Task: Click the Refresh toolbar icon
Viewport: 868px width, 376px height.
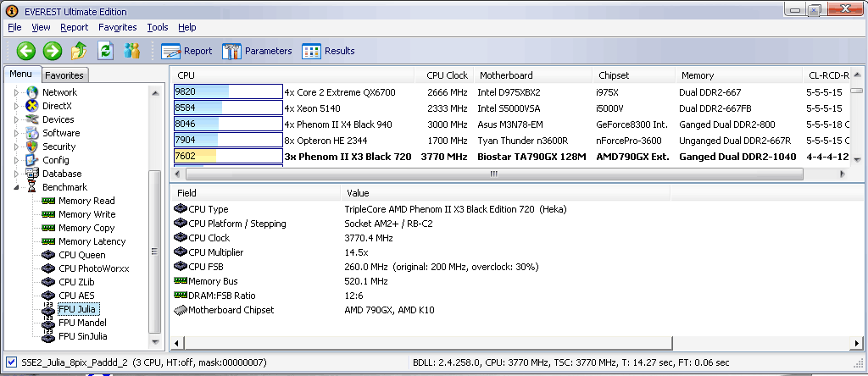Action: (x=105, y=51)
